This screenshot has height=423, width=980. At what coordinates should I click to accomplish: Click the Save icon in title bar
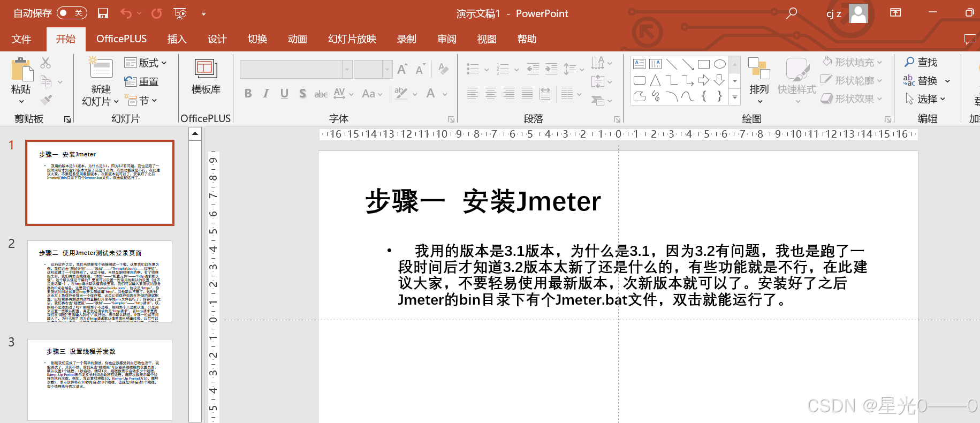click(103, 13)
